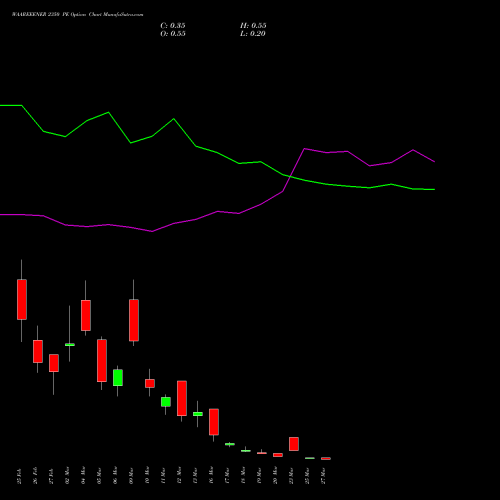Click the 10 Mar date label
The height and width of the screenshot is (500, 500).
pyautogui.click(x=147, y=476)
